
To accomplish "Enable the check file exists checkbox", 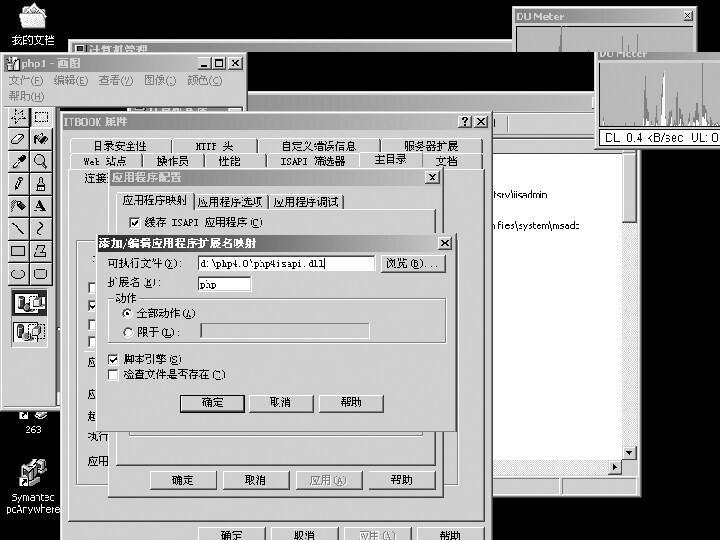I will [x=113, y=375].
